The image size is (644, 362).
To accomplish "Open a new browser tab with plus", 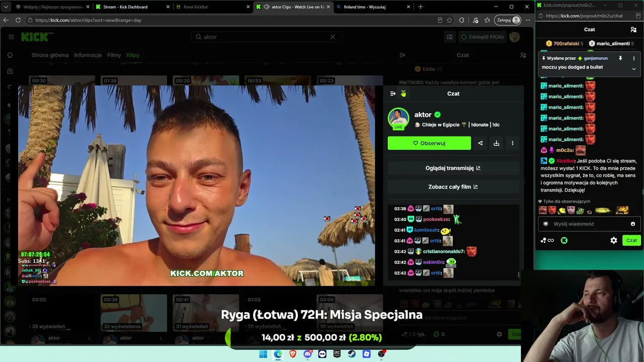I will pyautogui.click(x=421, y=7).
